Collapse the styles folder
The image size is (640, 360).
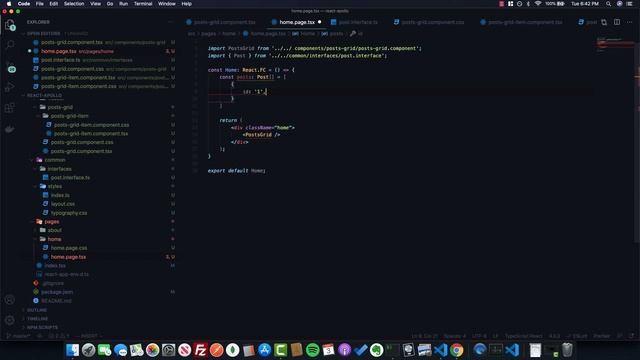54,186
